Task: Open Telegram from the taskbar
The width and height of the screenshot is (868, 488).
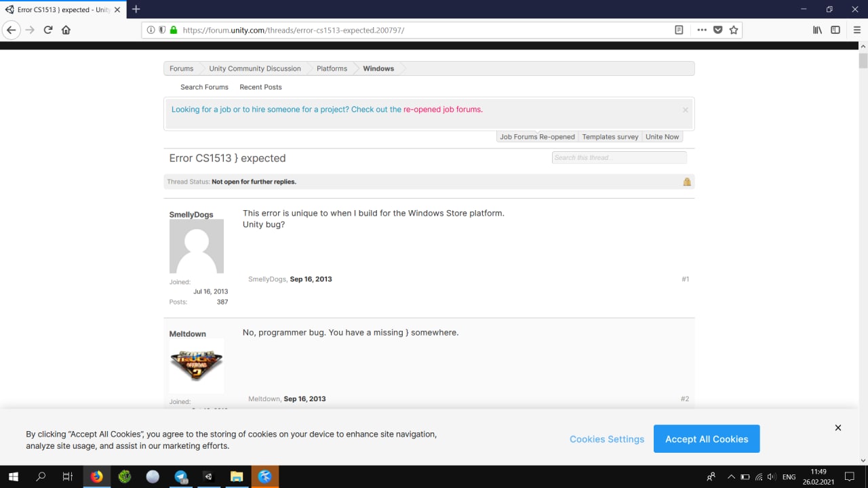Action: coord(181,476)
